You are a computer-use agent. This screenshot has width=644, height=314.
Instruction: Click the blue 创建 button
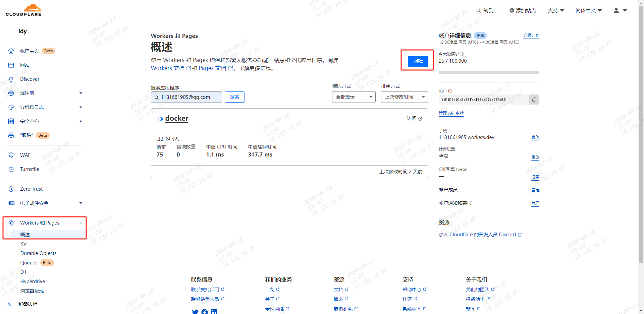[418, 61]
